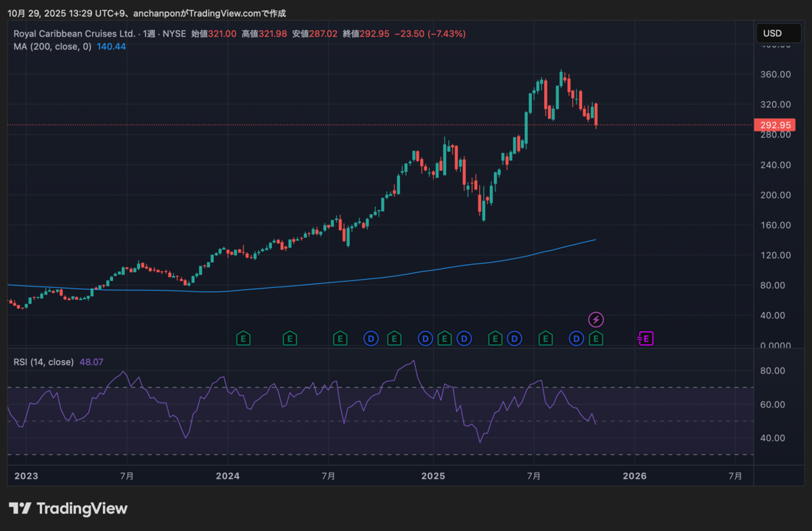Open the last dividend D marker, September 2025
Viewport: 812px width, 531px height.
[x=576, y=337]
